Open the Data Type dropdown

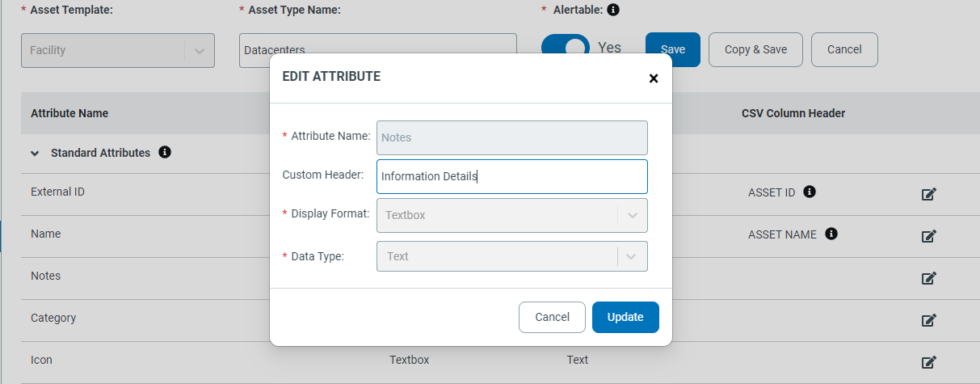coord(511,256)
